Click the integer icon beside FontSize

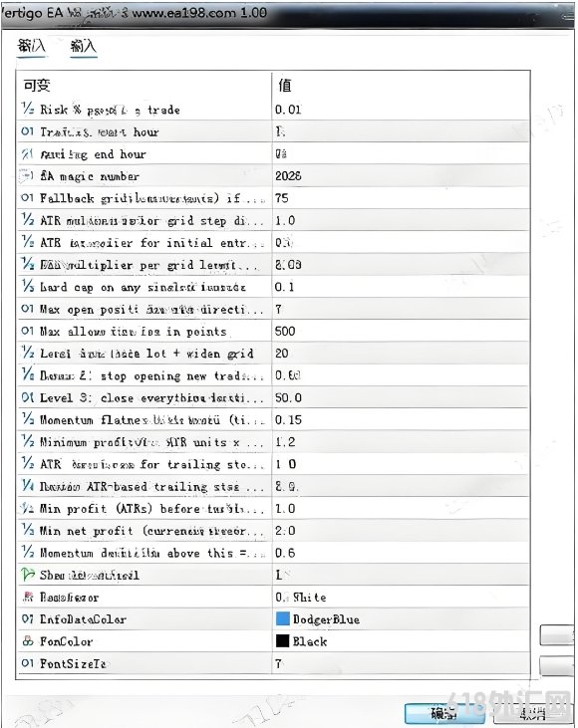[x=28, y=663]
